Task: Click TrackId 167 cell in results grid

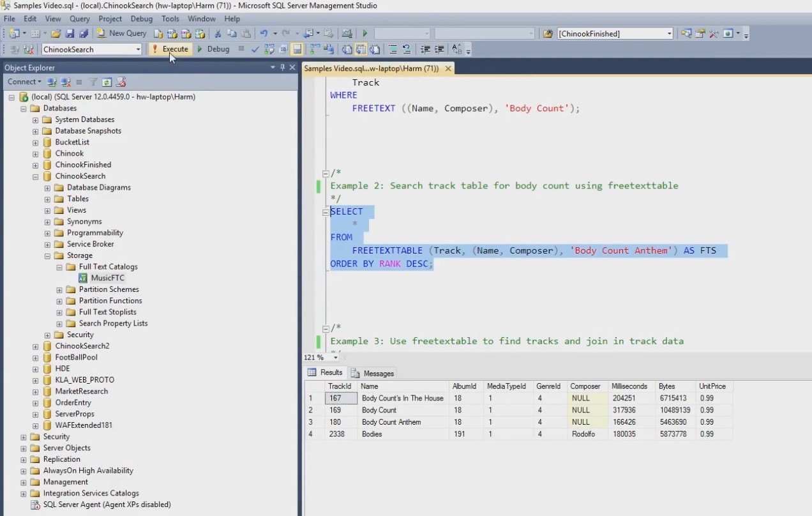Action: coord(340,398)
